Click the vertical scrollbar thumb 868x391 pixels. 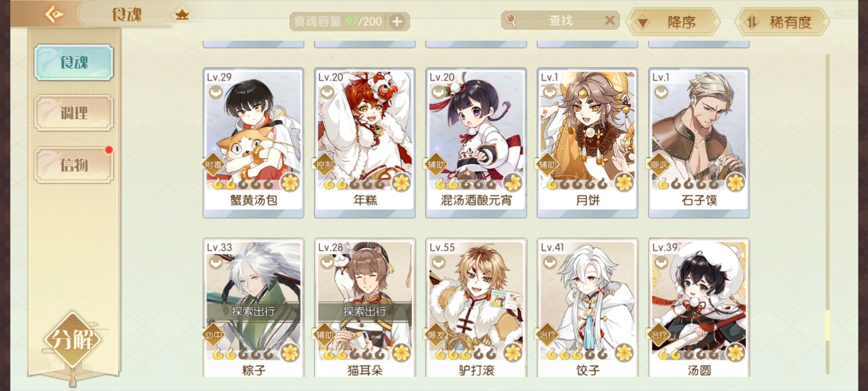tap(827, 325)
